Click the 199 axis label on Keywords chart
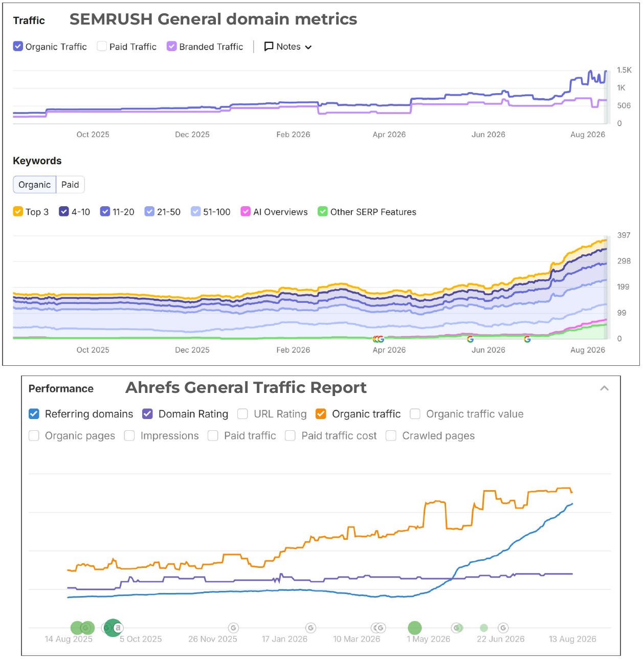This screenshot has width=644, height=660. click(x=623, y=287)
